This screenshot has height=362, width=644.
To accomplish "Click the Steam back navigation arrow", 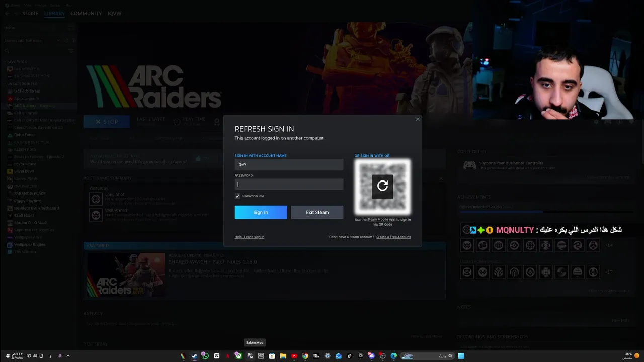I will 7,13.
